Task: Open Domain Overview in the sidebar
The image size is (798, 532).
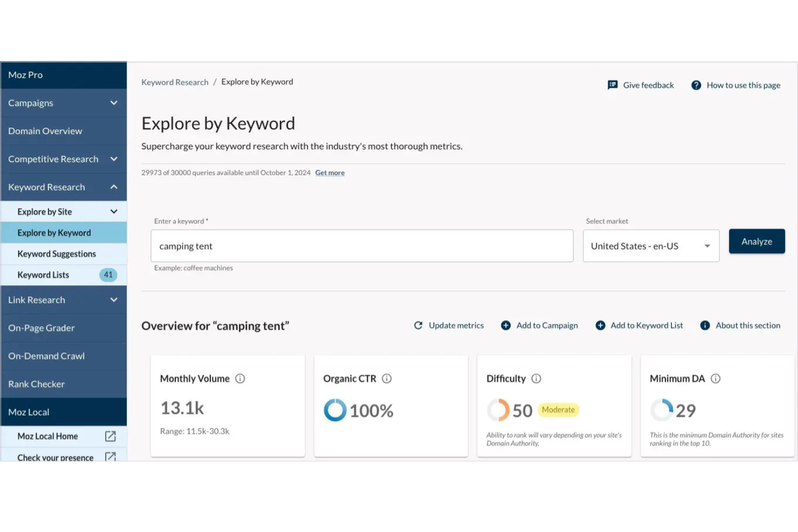Action: pos(64,131)
